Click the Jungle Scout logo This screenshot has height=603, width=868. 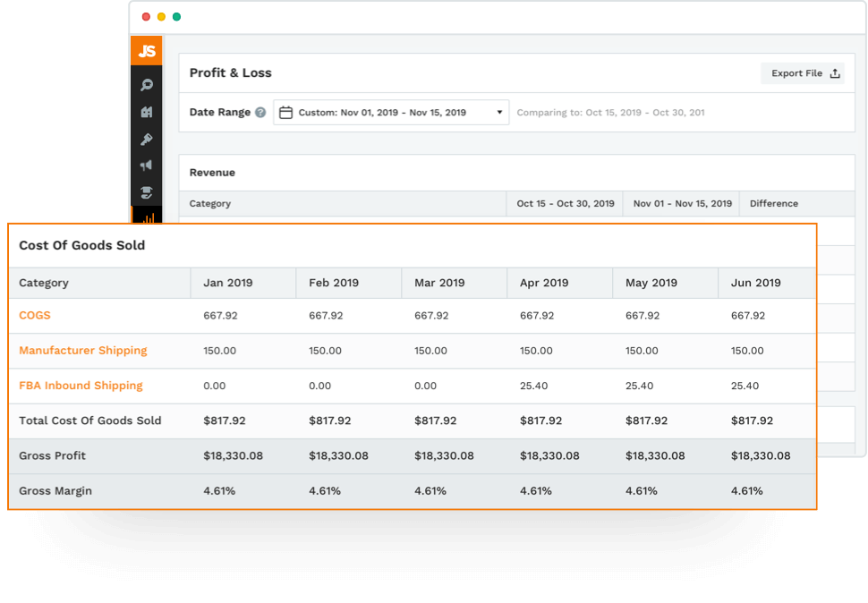pos(146,51)
